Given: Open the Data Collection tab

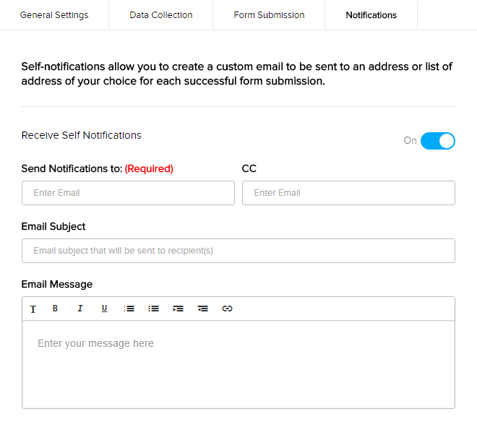Looking at the screenshot, I should (161, 15).
